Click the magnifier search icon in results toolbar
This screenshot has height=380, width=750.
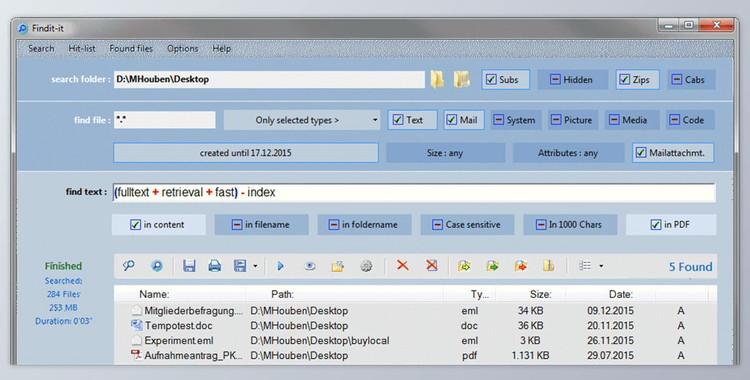[128, 266]
